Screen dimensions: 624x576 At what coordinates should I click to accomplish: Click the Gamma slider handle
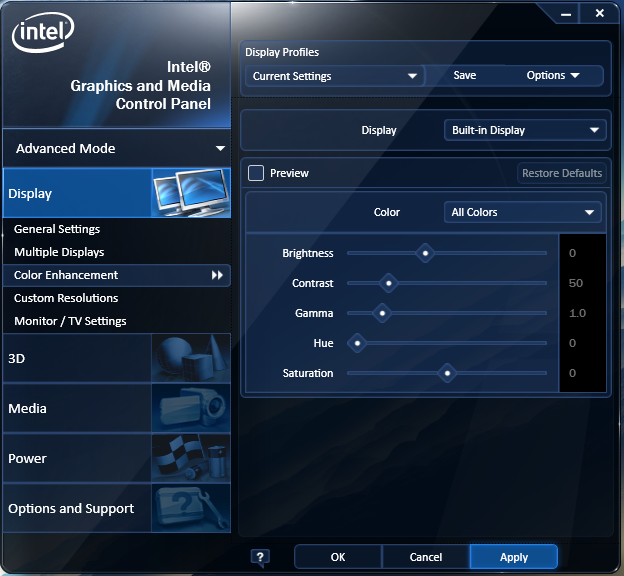coord(382,313)
